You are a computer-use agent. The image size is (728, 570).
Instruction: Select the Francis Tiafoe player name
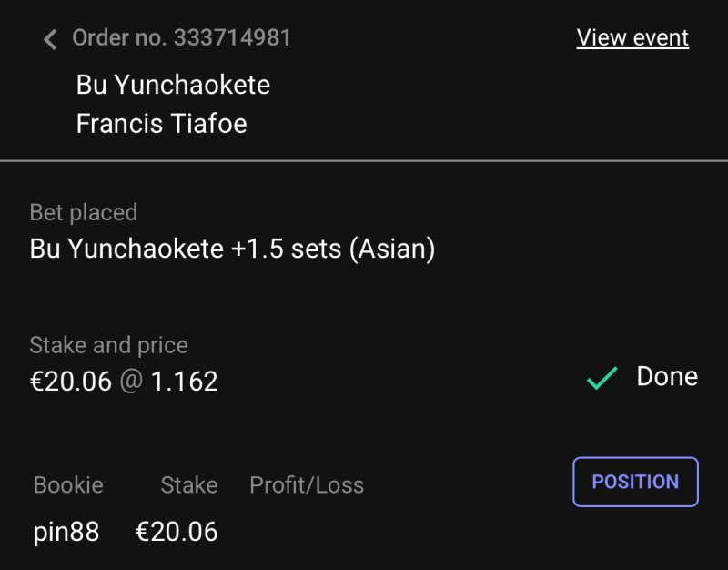coord(161,123)
